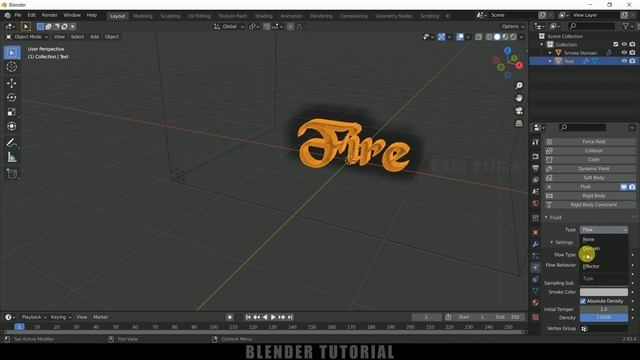Click the outliner search field
640x360 pixels.
591,26
